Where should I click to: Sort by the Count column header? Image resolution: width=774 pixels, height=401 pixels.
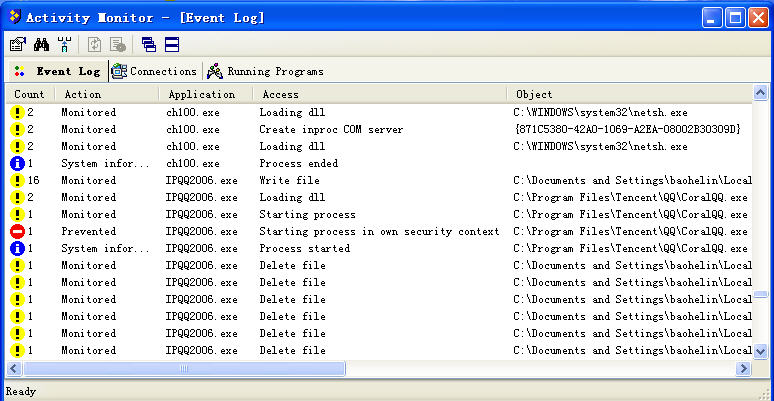[30, 94]
